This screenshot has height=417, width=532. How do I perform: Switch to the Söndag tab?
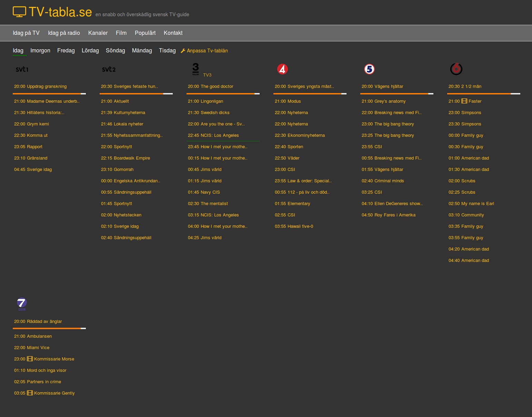tap(116, 51)
